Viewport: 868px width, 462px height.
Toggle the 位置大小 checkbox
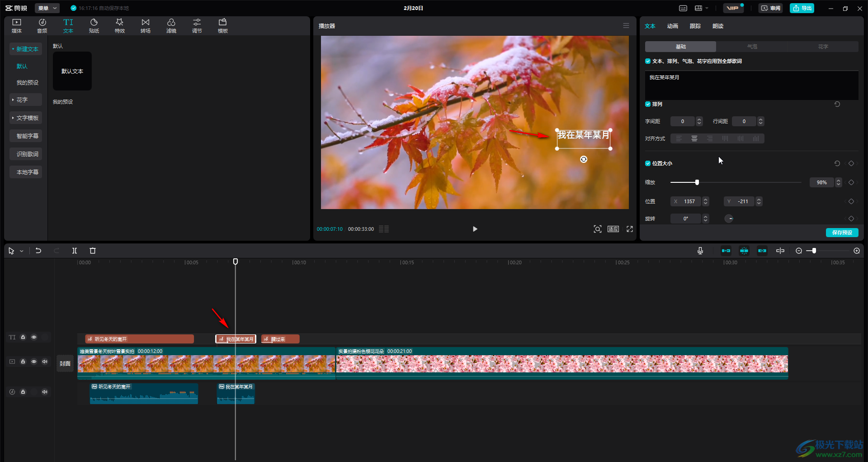pyautogui.click(x=648, y=163)
